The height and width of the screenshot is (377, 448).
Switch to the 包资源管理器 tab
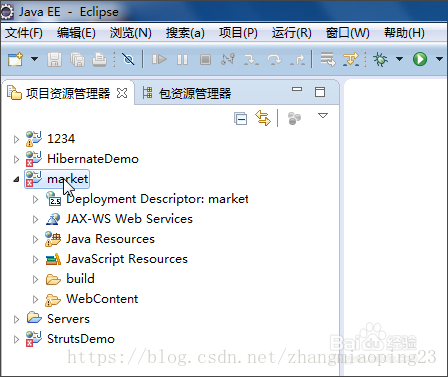coord(187,93)
